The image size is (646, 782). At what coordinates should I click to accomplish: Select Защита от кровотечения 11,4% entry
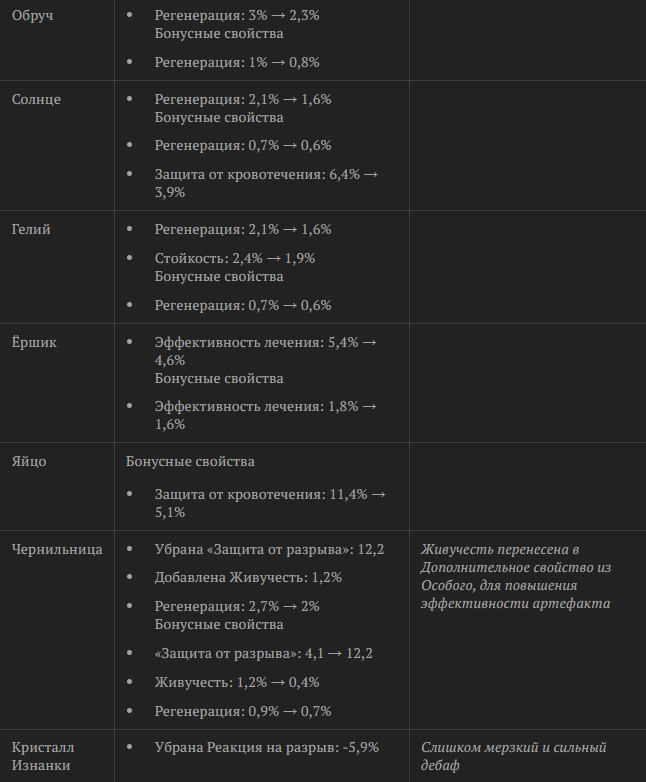[270, 503]
